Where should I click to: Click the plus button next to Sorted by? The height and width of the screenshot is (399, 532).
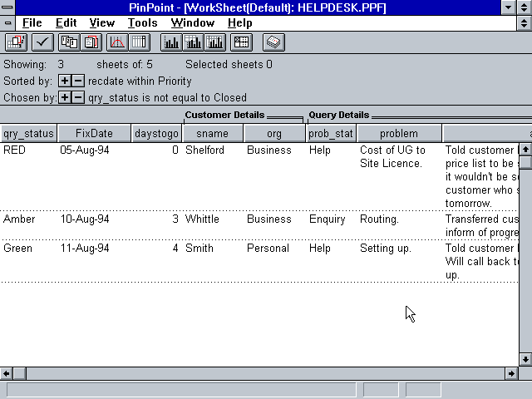[x=65, y=81]
